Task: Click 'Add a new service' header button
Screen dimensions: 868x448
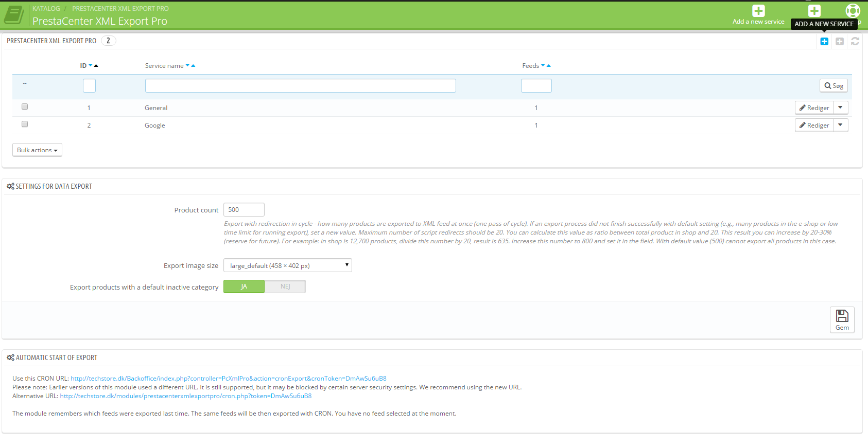Action: (758, 15)
